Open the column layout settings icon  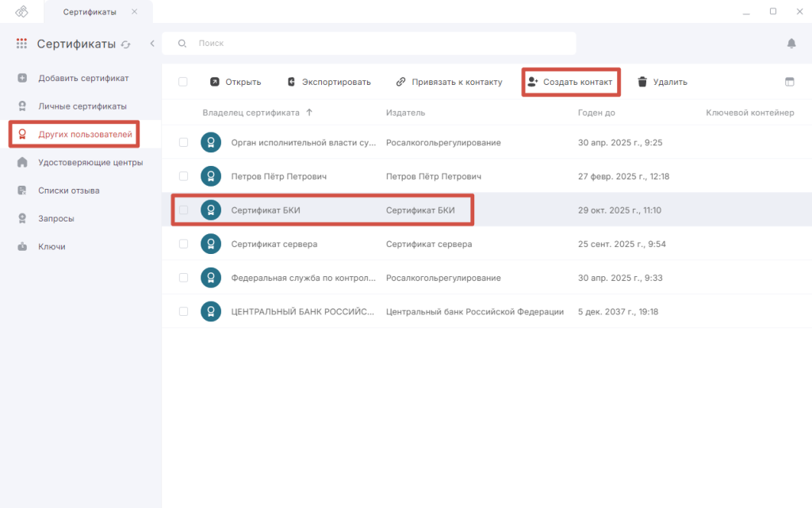pyautogui.click(x=789, y=82)
